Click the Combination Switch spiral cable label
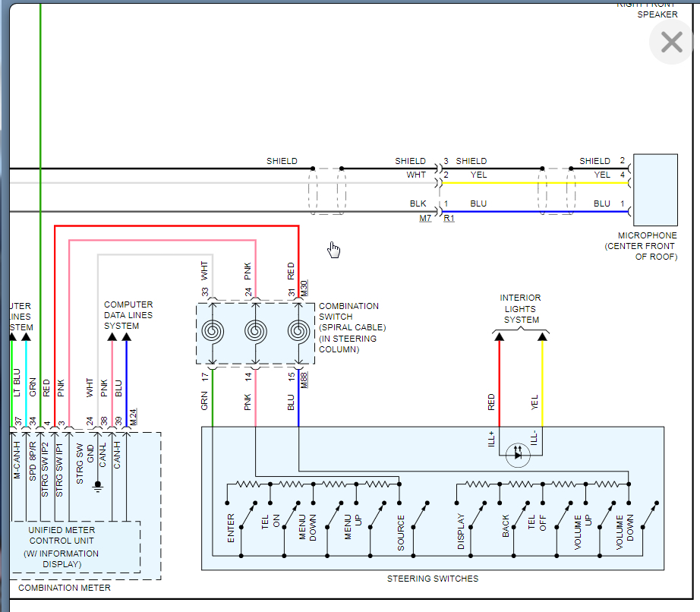Viewport: 700px width, 612px height. 348,327
